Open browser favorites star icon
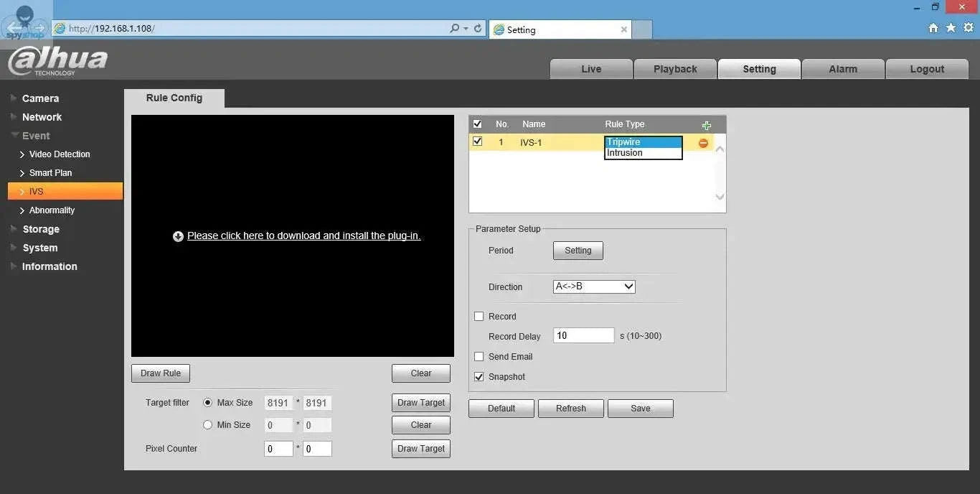The width and height of the screenshot is (980, 494). pyautogui.click(x=951, y=28)
